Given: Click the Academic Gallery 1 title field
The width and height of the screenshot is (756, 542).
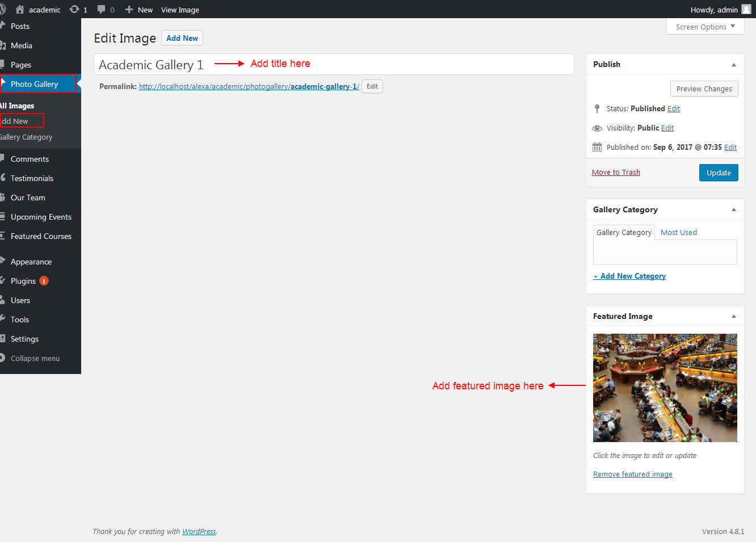Looking at the screenshot, I should click(x=334, y=64).
